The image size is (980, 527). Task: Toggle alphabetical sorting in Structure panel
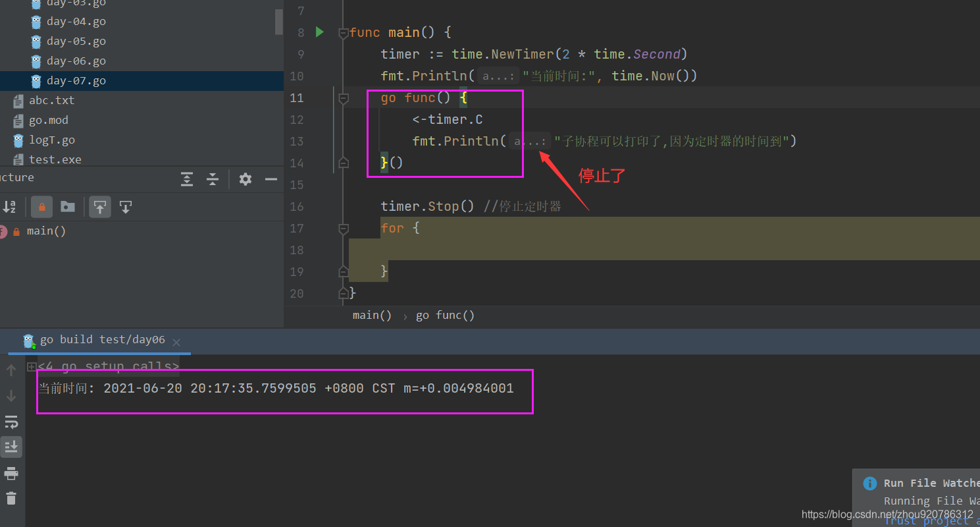click(9, 208)
